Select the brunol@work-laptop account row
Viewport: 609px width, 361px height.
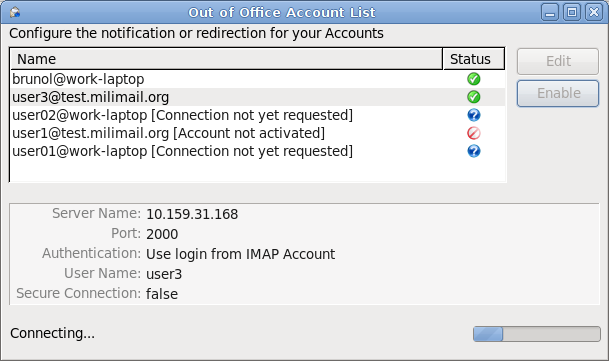coord(258,79)
